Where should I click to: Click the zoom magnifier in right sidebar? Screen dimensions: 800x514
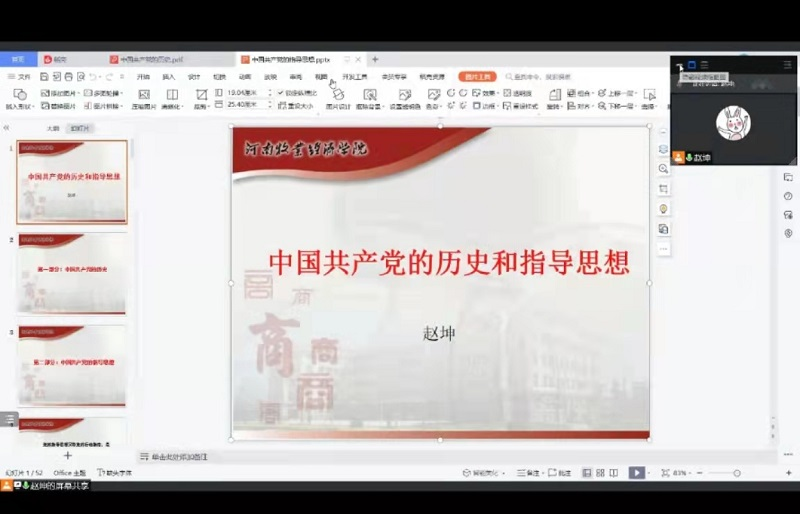click(663, 169)
